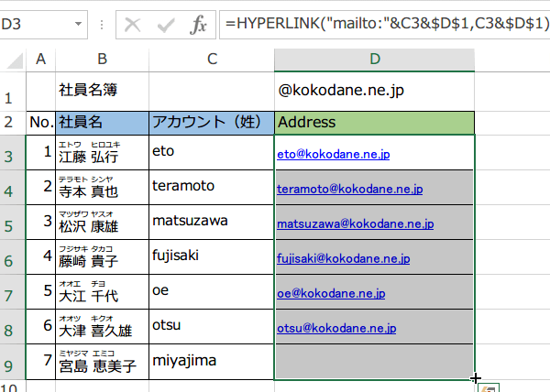The image size is (550, 392).
Task: Click the Enter checkmark formula button
Action: pos(166,25)
